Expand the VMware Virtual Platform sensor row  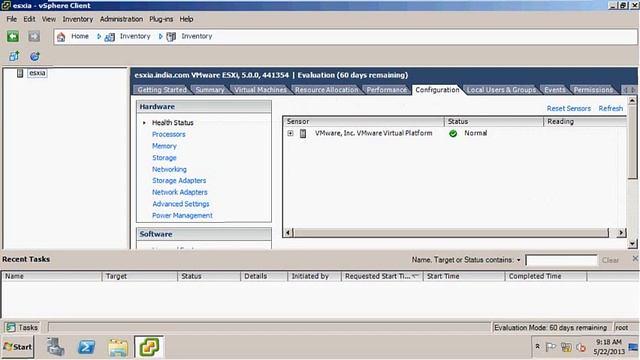tap(290, 133)
